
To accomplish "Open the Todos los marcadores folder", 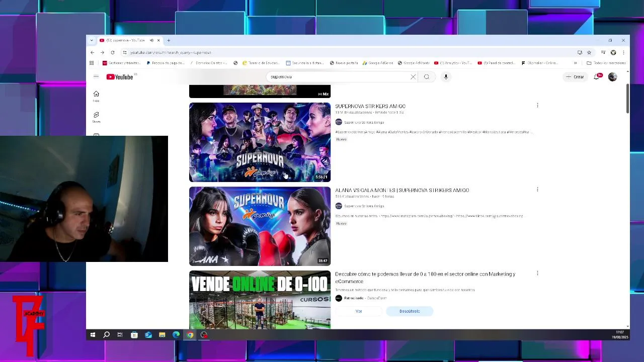I will [606, 63].
